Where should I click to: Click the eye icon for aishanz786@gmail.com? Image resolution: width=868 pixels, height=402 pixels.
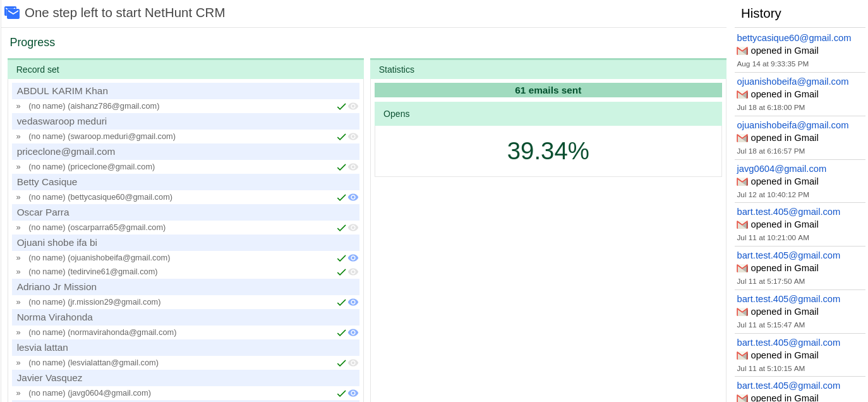click(x=353, y=106)
